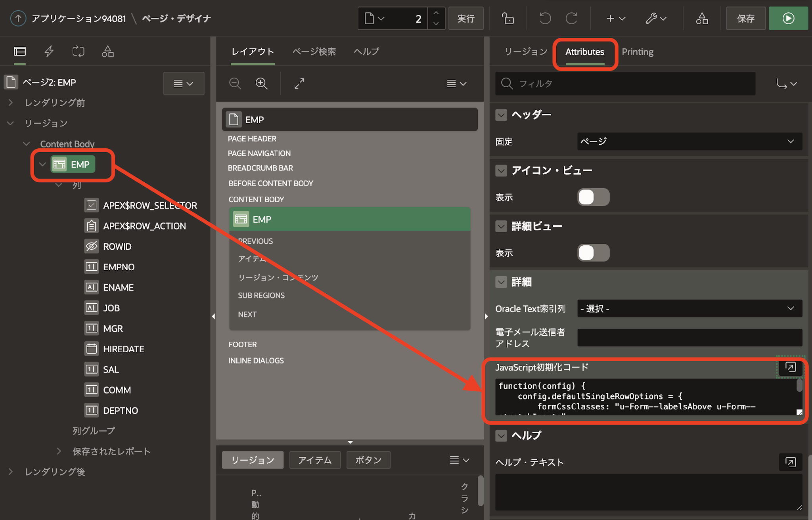Expand the layout to full view

pyautogui.click(x=299, y=83)
